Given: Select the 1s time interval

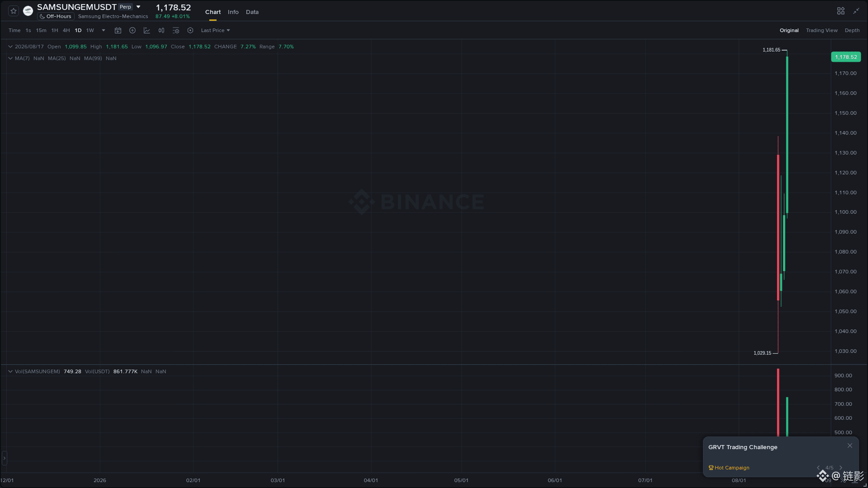Looking at the screenshot, I should click(28, 30).
